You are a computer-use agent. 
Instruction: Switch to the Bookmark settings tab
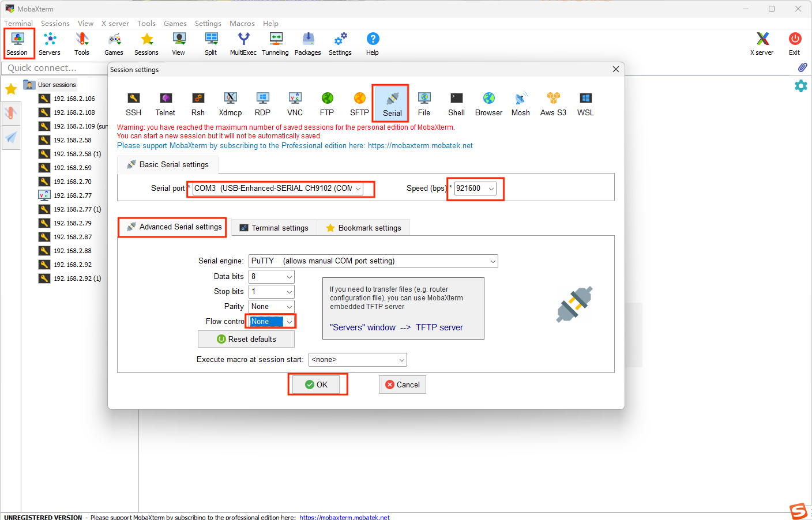pyautogui.click(x=363, y=228)
